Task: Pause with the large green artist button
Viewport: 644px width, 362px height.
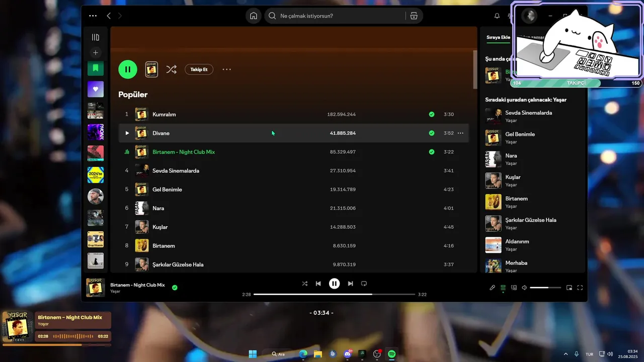Action: (128, 69)
